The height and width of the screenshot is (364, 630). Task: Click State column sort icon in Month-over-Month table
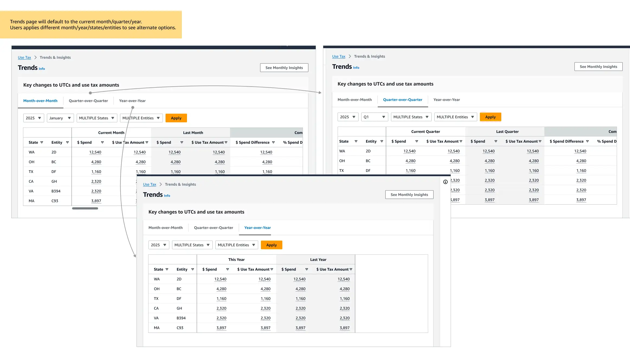42,142
